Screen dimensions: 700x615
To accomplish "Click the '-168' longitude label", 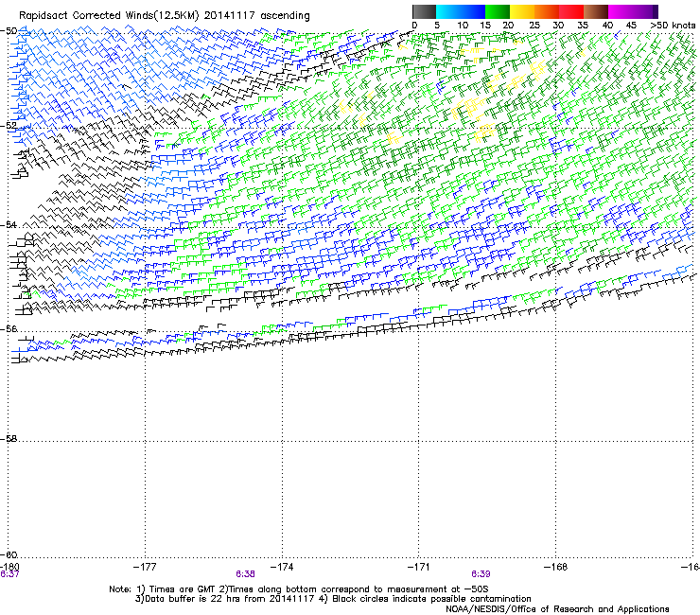I will pos(556,567).
